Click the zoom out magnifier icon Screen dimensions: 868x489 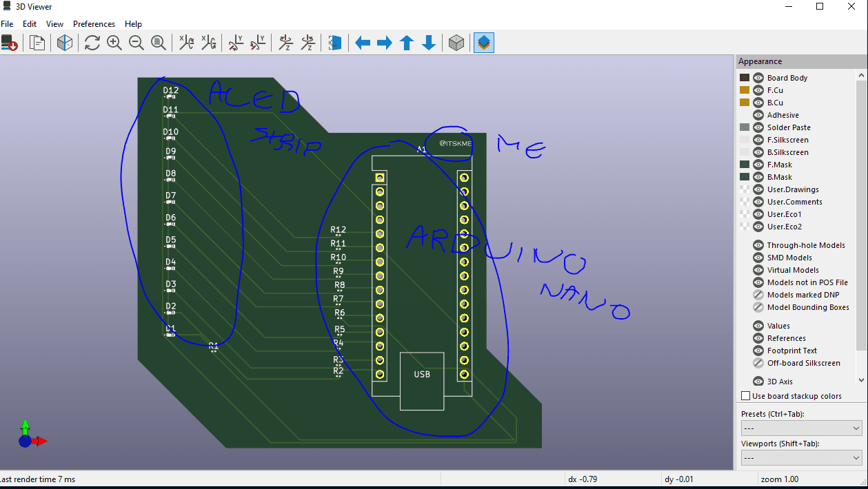[x=137, y=43]
